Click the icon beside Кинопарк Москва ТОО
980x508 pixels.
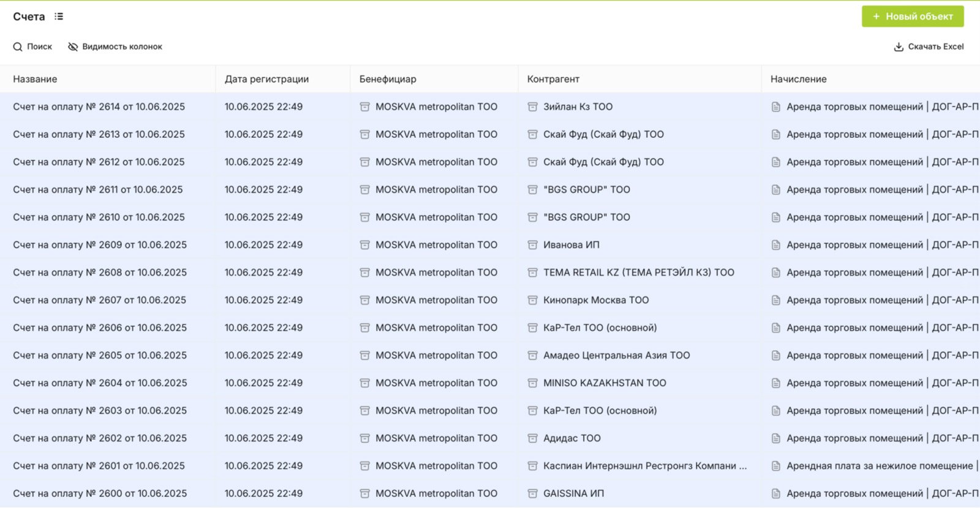coord(532,300)
